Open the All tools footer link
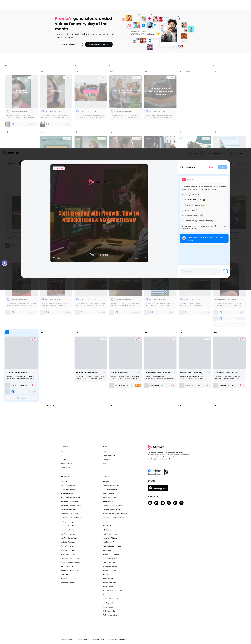The height and width of the screenshot is (644, 251). [x=105, y=481]
